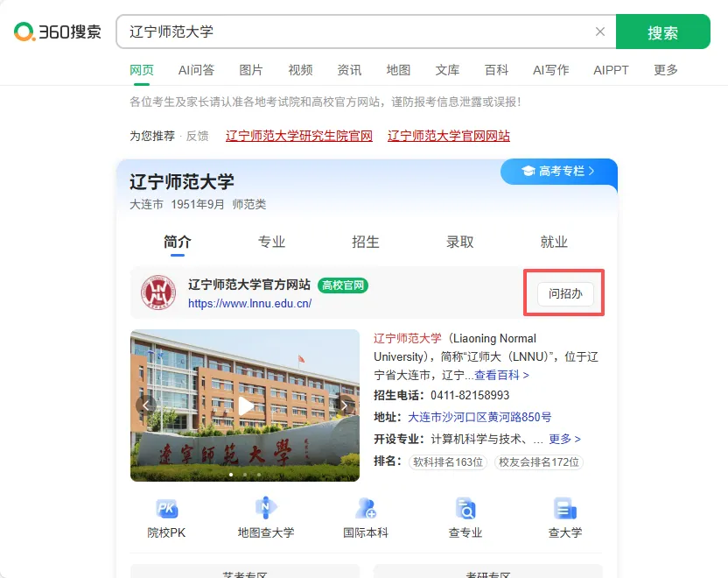Image resolution: width=728 pixels, height=578 pixels.
Task: Click the 软科排名163位 tag
Action: pyautogui.click(x=448, y=462)
